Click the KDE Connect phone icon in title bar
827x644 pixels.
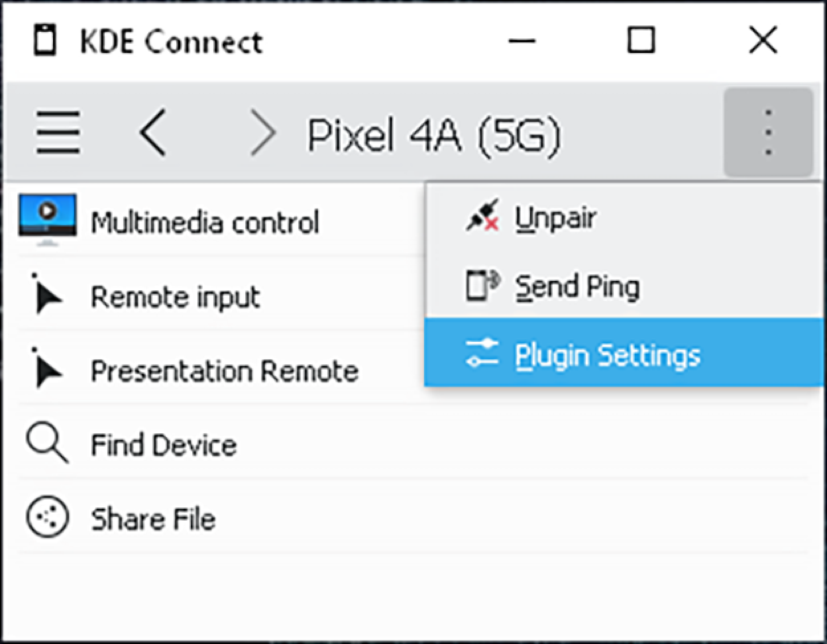[46, 41]
